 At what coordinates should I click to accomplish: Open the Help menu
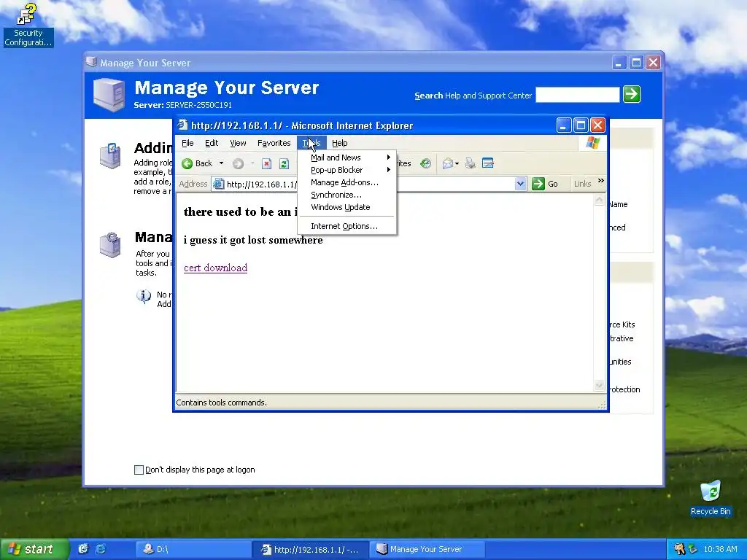pos(340,143)
